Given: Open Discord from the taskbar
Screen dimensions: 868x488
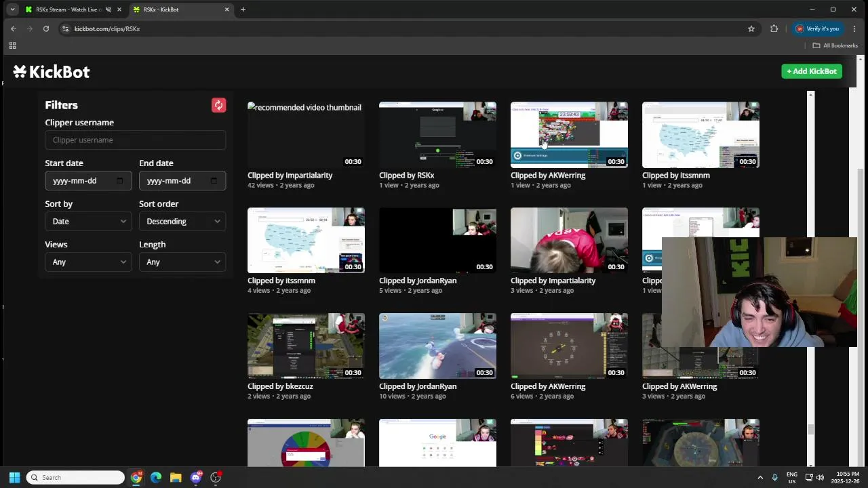Looking at the screenshot, I should 196,477.
